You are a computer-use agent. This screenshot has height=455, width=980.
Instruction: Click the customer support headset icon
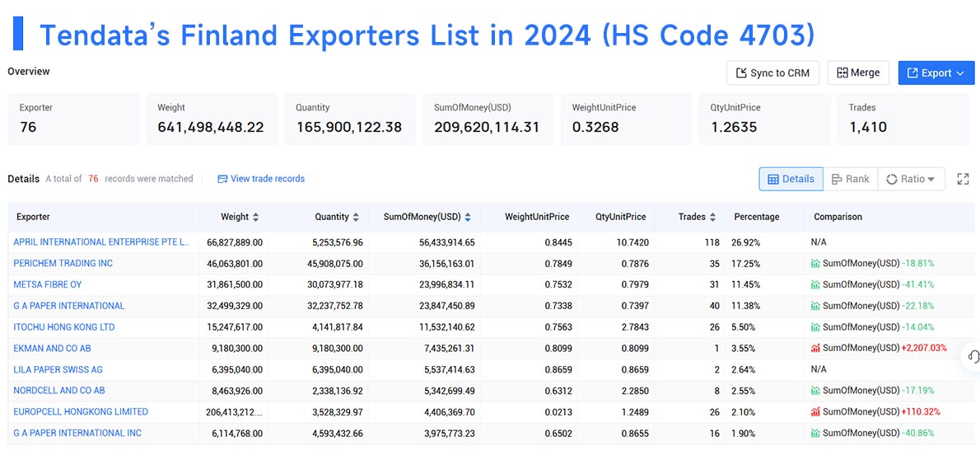(x=973, y=357)
